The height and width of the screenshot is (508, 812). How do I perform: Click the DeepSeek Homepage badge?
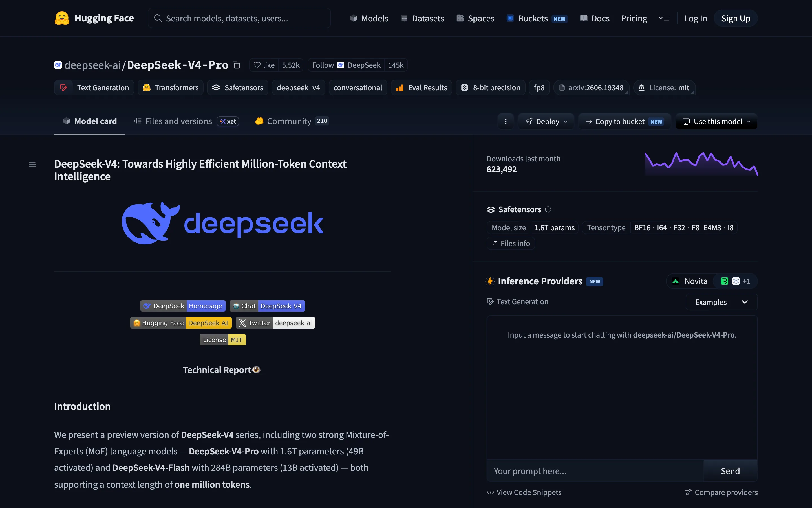(183, 306)
